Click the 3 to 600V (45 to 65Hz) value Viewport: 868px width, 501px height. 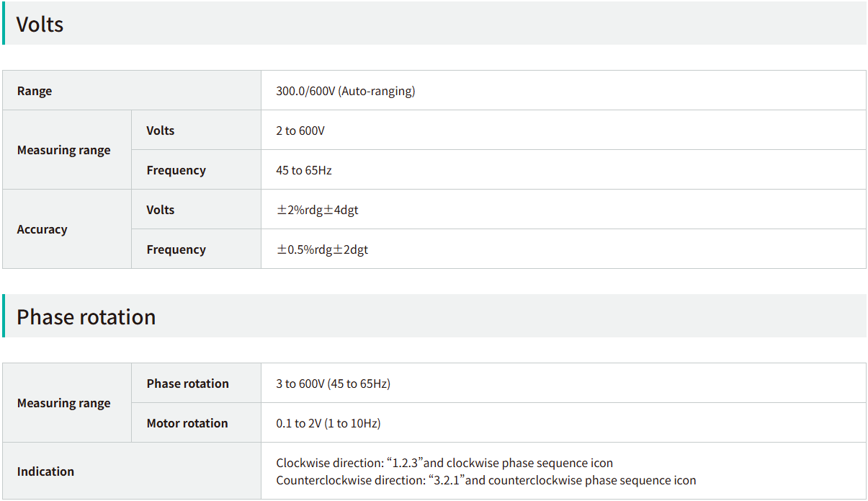(x=333, y=383)
